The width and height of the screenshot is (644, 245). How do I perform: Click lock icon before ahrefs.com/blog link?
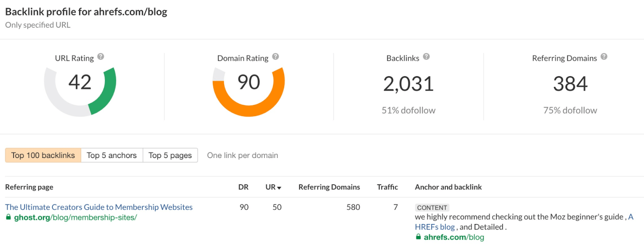tap(418, 237)
